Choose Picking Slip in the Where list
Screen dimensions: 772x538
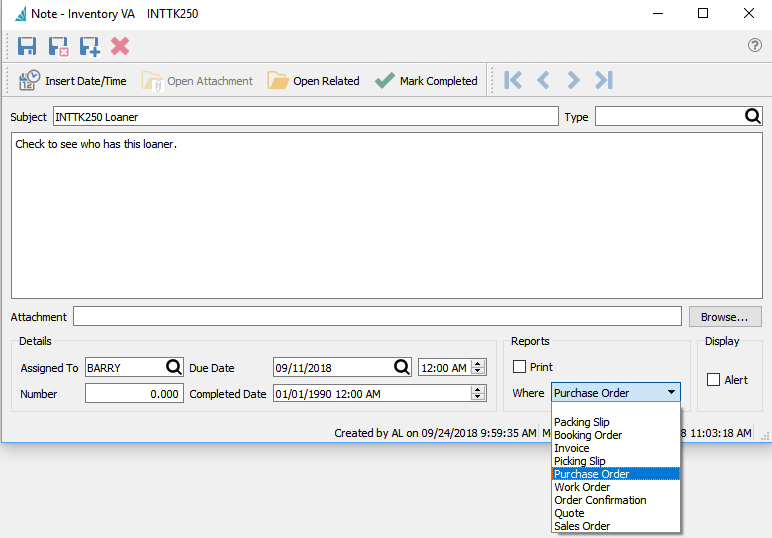coord(616,461)
